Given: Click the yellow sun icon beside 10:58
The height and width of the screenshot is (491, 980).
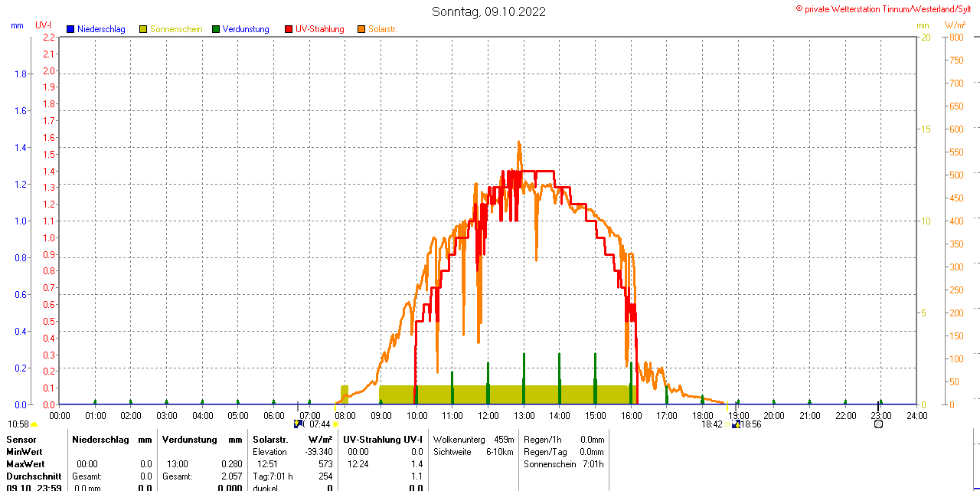Looking at the screenshot, I should tap(34, 424).
